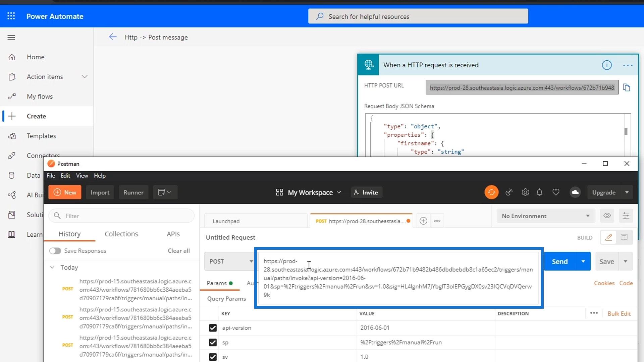Image resolution: width=644 pixels, height=362 pixels.
Task: Open a new request tab with plus icon
Action: click(x=423, y=221)
